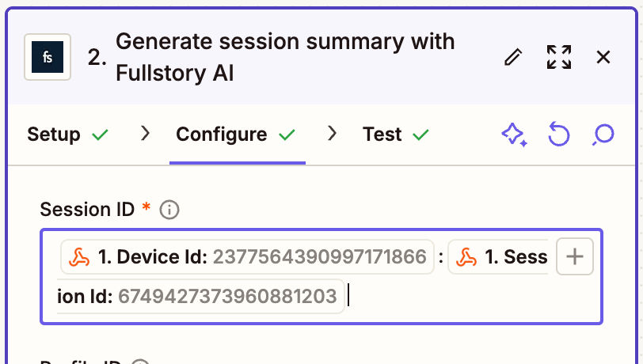The height and width of the screenshot is (364, 643).
Task: Select the Configure tab
Action: pos(222,135)
